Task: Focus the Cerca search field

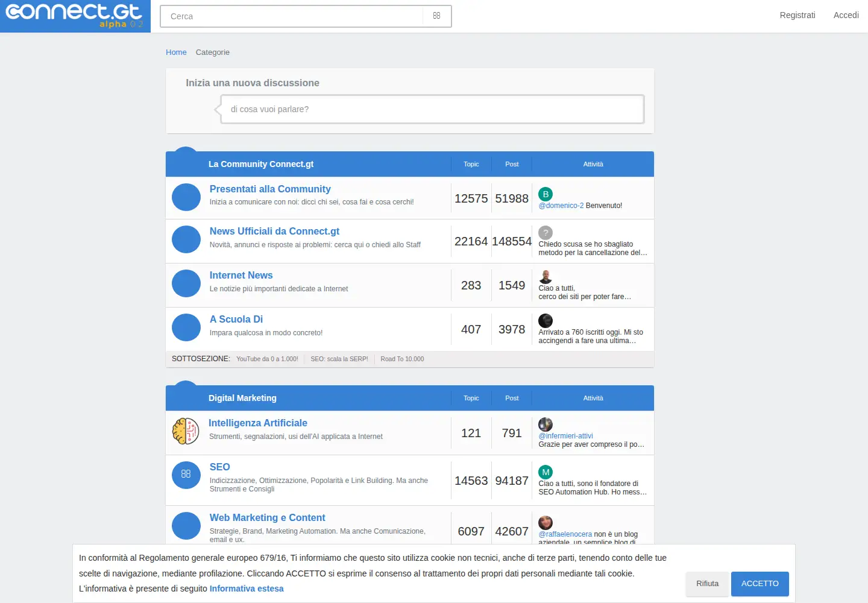Action: [292, 16]
